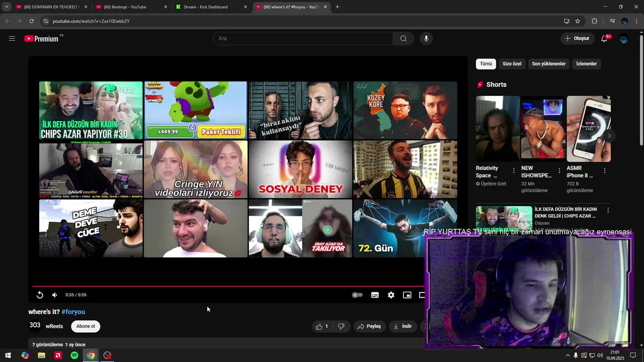
Task: Open the Chrome extensions puzzle icon
Action: tap(595, 21)
